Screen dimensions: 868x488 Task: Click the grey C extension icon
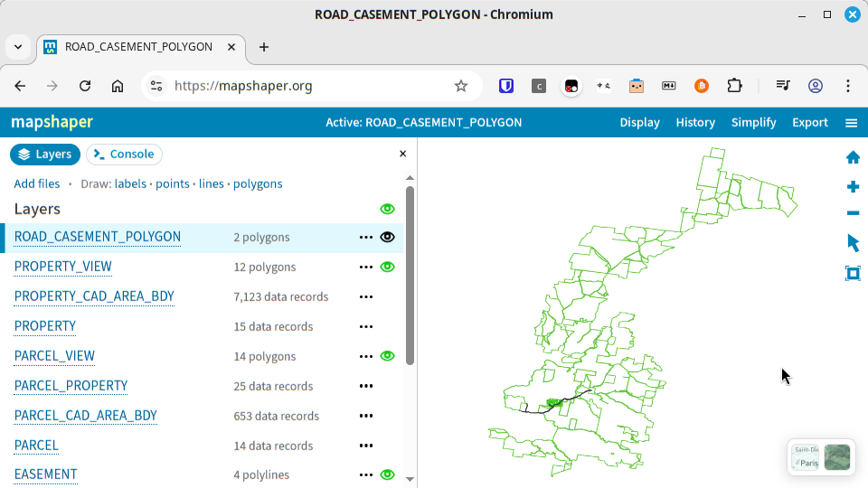539,86
